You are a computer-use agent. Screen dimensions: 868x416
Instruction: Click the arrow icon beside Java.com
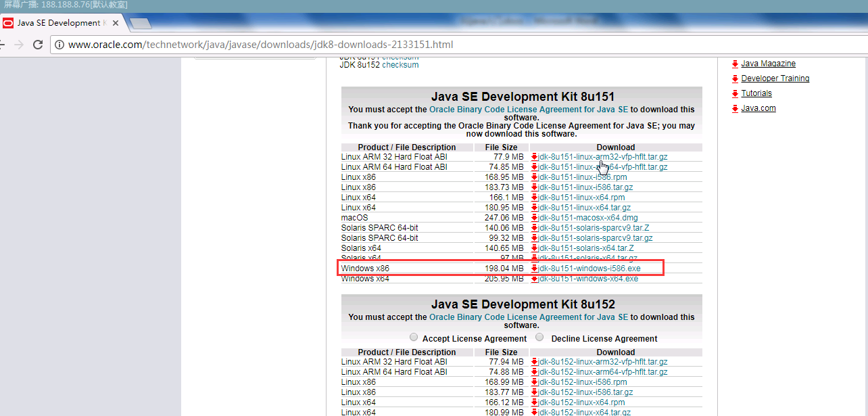(735, 108)
